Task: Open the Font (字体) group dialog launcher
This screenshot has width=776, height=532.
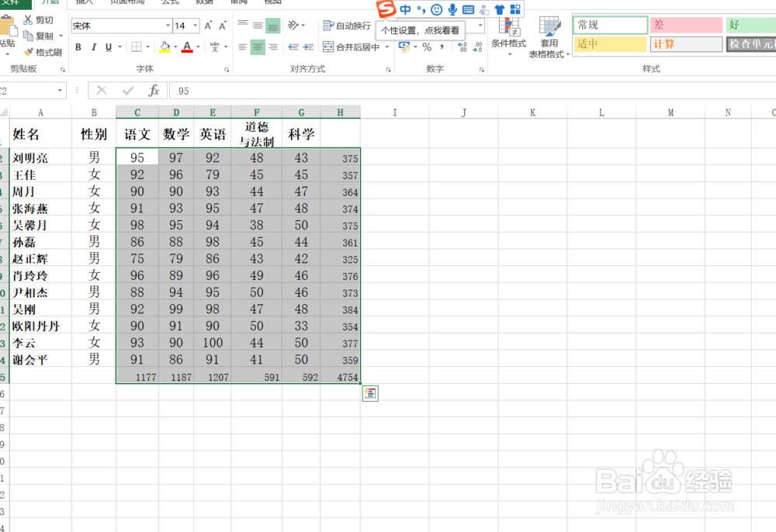Action: point(227,70)
